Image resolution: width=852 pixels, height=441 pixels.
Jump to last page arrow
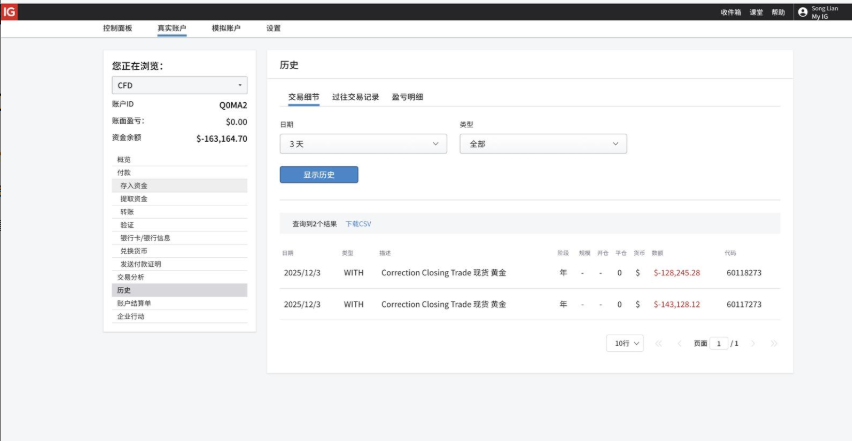774,343
